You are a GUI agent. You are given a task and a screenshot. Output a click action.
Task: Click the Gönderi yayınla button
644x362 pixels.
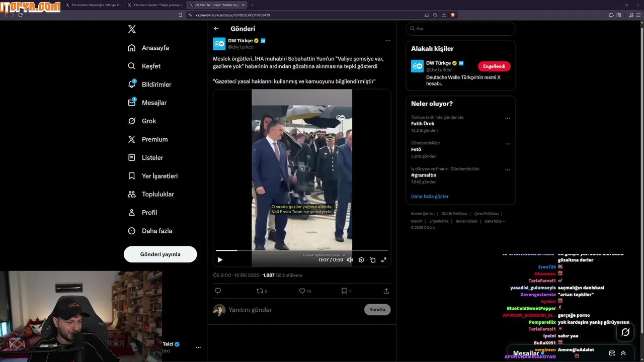point(160,254)
